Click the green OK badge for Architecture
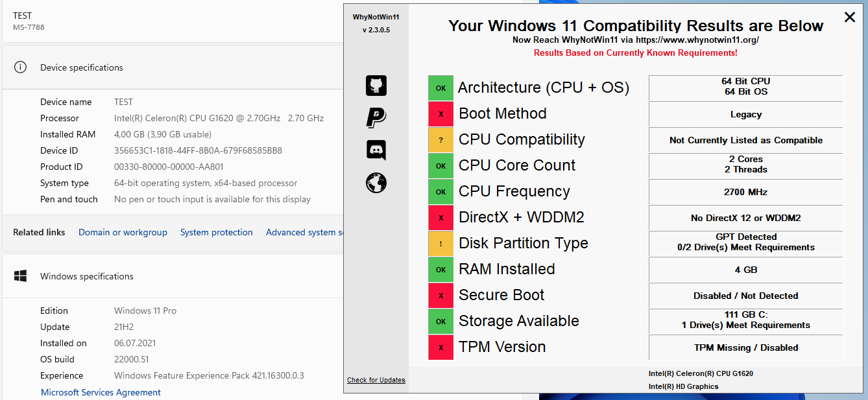This screenshot has width=868, height=400. [x=441, y=88]
